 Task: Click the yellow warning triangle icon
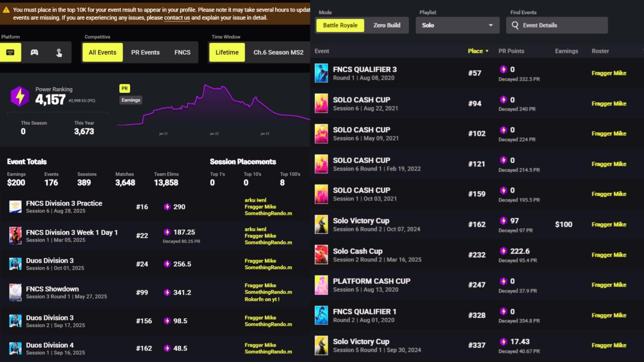6,9
